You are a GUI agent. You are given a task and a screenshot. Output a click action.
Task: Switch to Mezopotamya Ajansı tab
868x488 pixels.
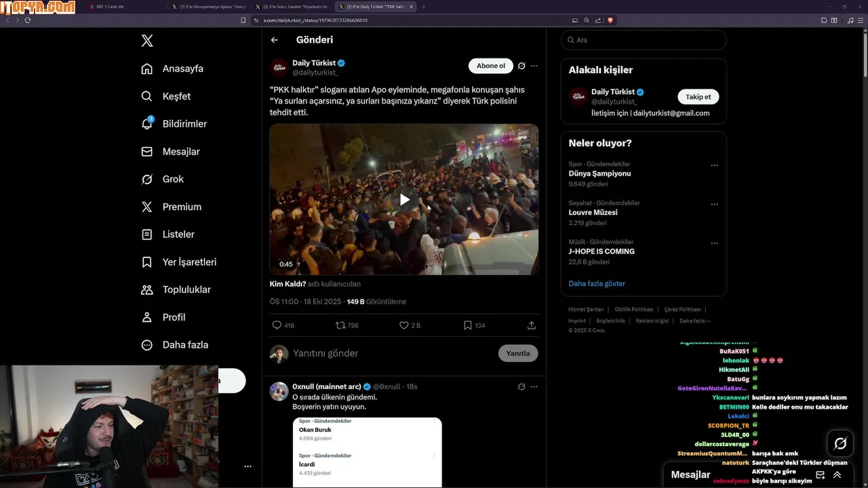coord(209,7)
